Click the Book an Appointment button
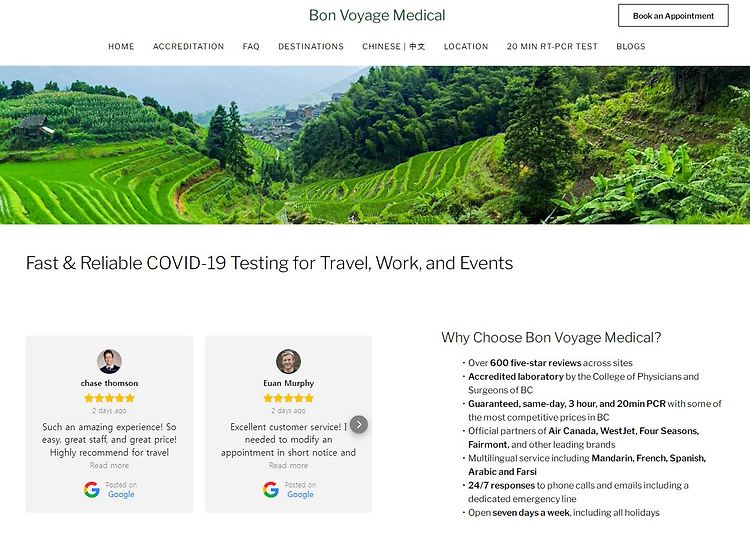The image size is (750, 535). pos(673,15)
